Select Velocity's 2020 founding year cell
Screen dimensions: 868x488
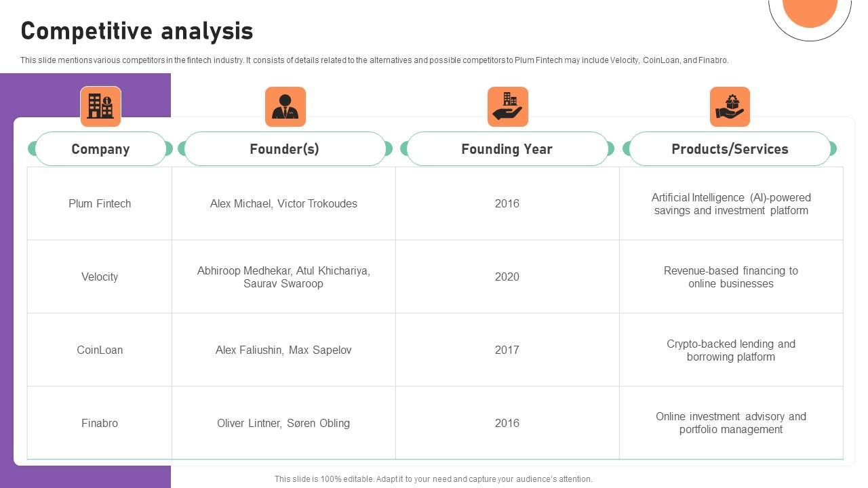(x=507, y=277)
